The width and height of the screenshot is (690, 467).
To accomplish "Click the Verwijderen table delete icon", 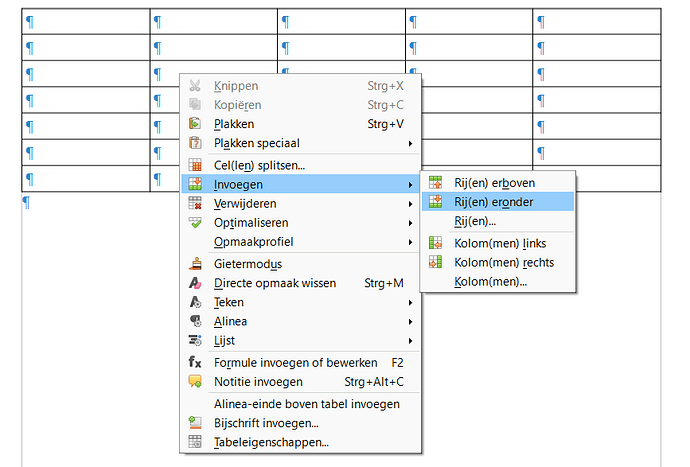I will pyautogui.click(x=195, y=203).
